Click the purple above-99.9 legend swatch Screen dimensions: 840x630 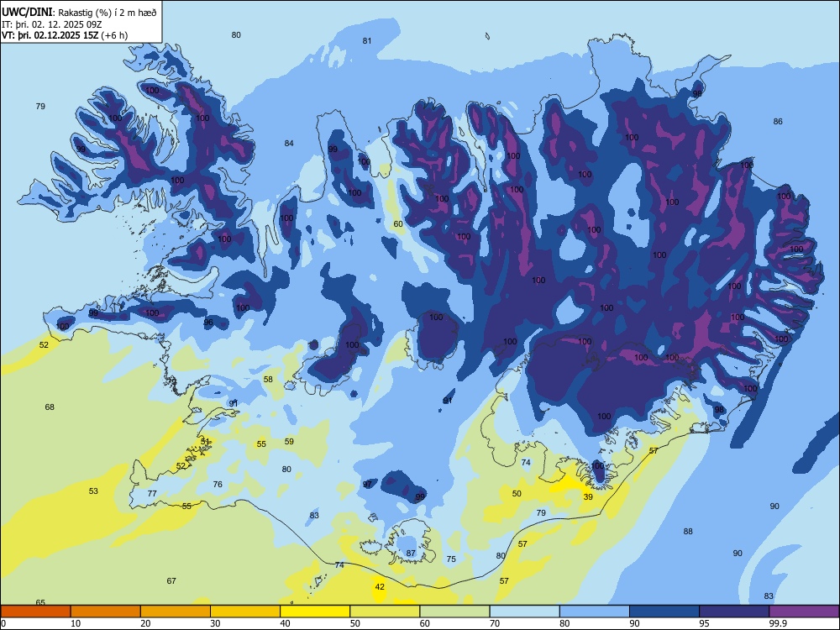tap(804, 612)
